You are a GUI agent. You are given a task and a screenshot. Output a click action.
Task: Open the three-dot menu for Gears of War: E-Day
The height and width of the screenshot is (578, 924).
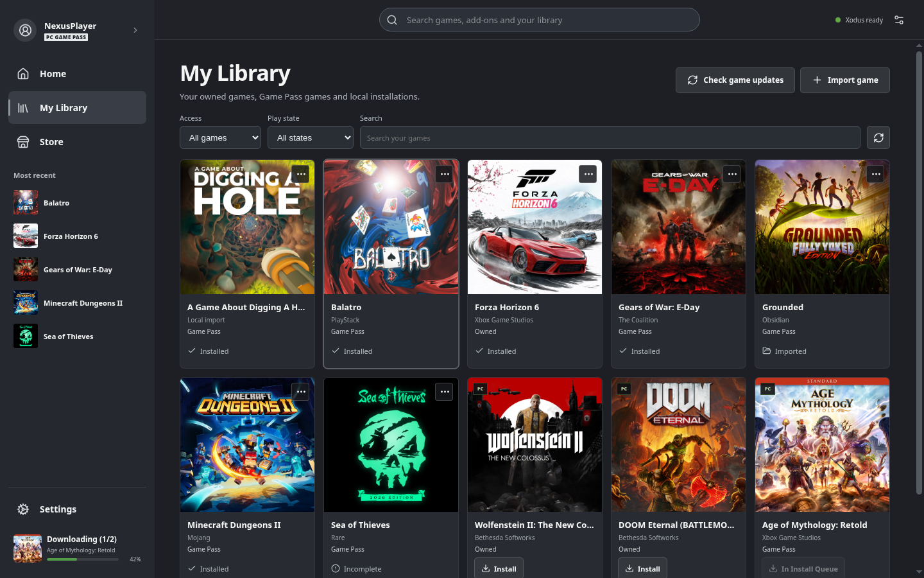pyautogui.click(x=732, y=174)
